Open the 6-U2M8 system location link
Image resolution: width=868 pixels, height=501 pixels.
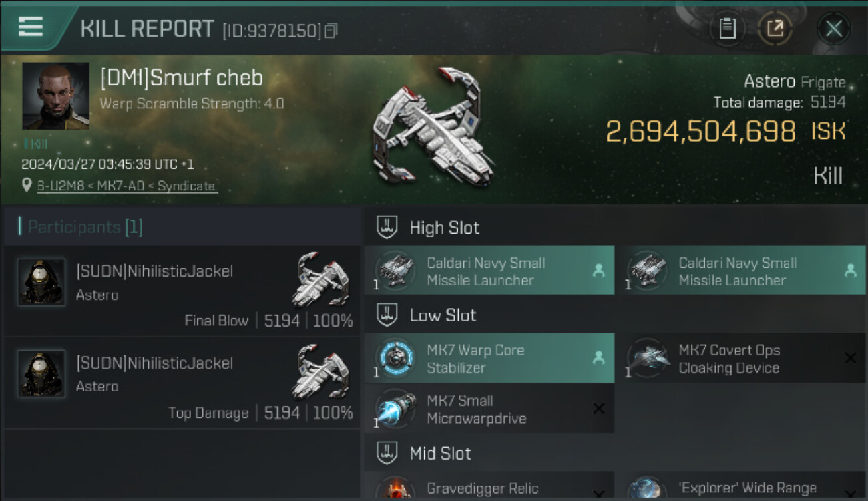point(126,186)
